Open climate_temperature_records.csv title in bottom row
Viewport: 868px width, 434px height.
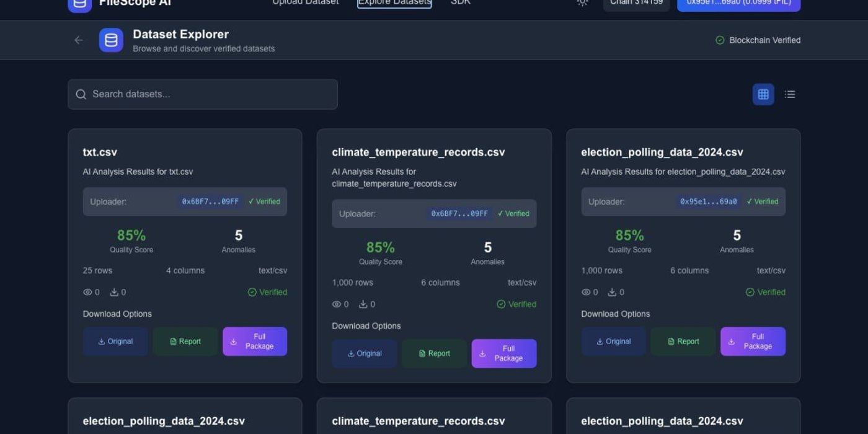click(418, 421)
